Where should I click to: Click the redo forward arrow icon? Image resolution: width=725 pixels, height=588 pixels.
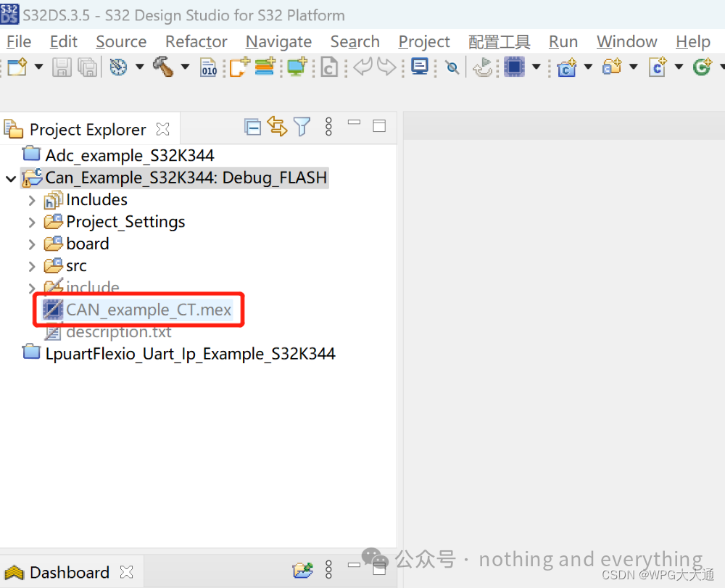(386, 67)
